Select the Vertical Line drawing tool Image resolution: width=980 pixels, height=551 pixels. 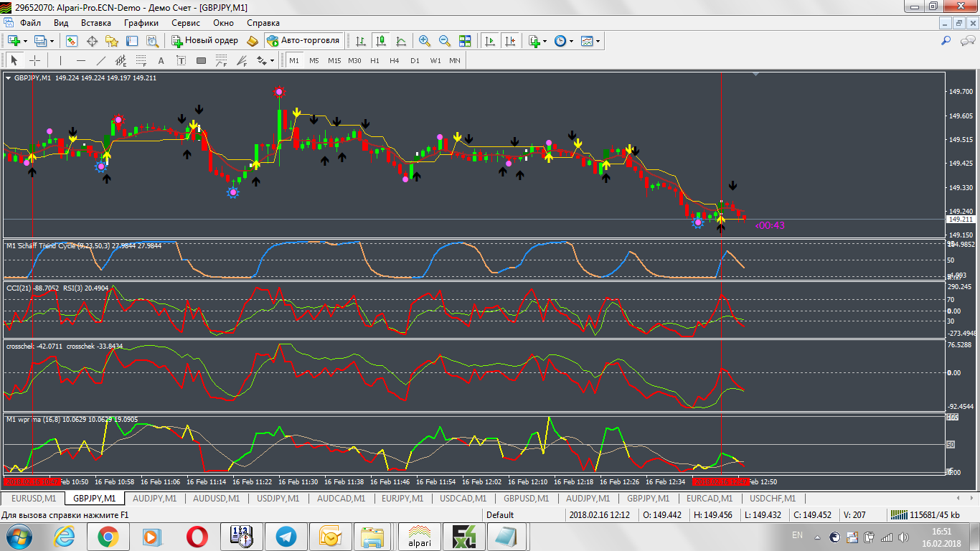click(x=60, y=60)
